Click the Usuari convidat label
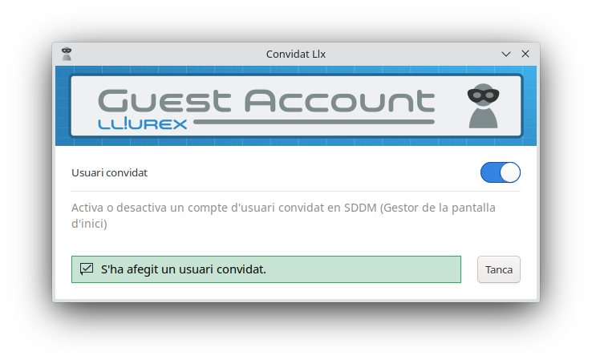Image resolution: width=592 pixels, height=364 pixels. click(109, 172)
